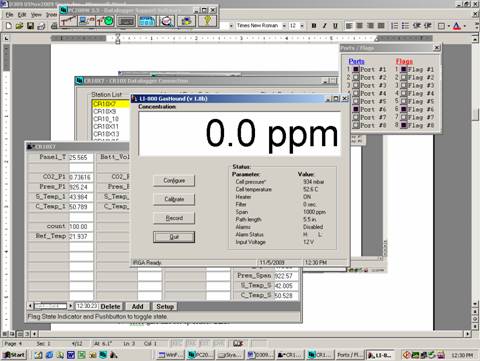Open the style dropdown left of font name
The height and width of the screenshot is (361, 480).
[231, 26]
